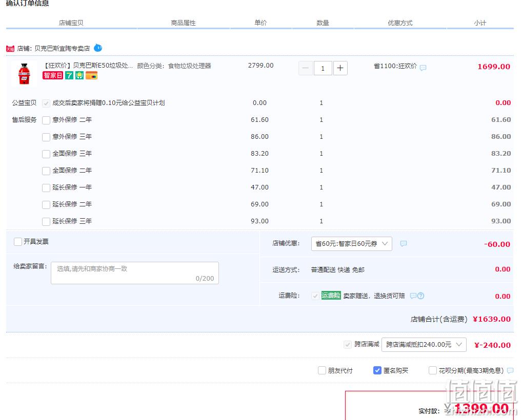Screen dimensions: 522x420
Task: Toggle the 公益宝贝 donation checkbox
Action: [x=46, y=103]
